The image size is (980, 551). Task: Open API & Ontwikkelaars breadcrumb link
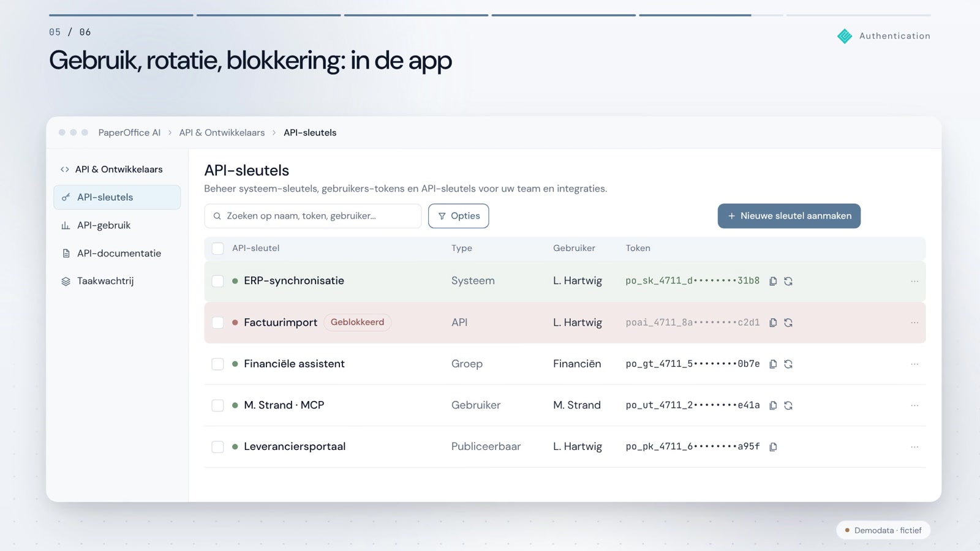coord(222,133)
